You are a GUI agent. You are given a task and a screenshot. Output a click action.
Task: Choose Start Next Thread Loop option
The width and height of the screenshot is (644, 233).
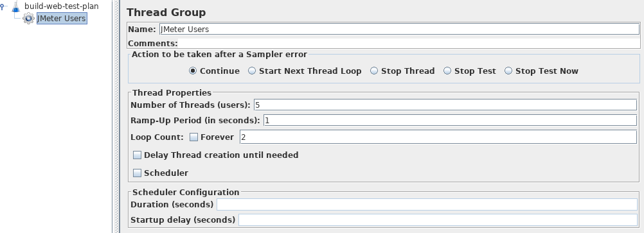252,71
